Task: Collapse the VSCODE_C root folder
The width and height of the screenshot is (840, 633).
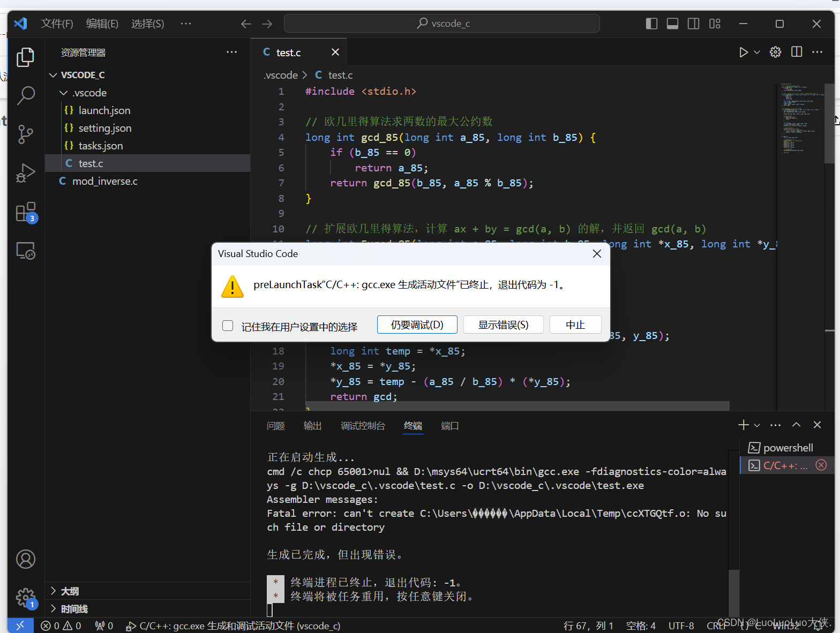Action: pyautogui.click(x=53, y=75)
